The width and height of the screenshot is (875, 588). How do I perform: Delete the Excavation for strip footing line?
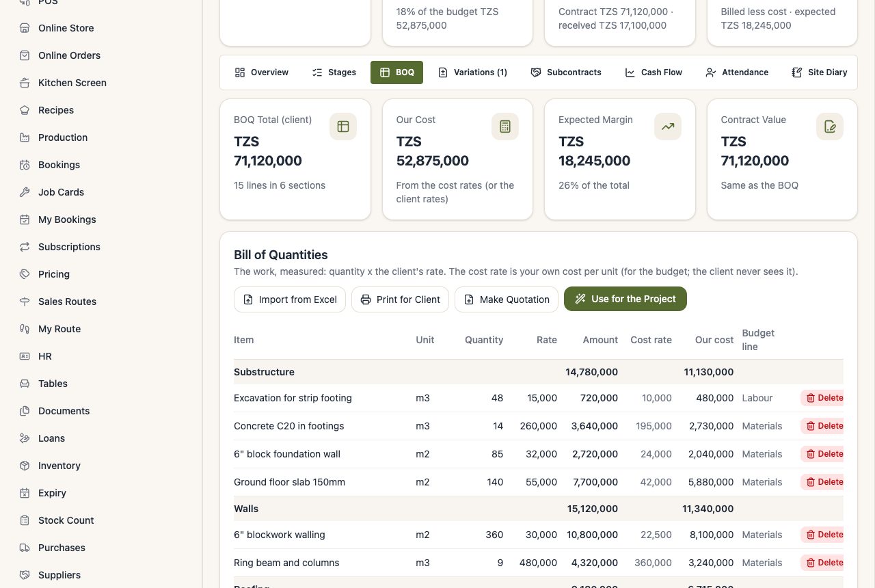(822, 398)
